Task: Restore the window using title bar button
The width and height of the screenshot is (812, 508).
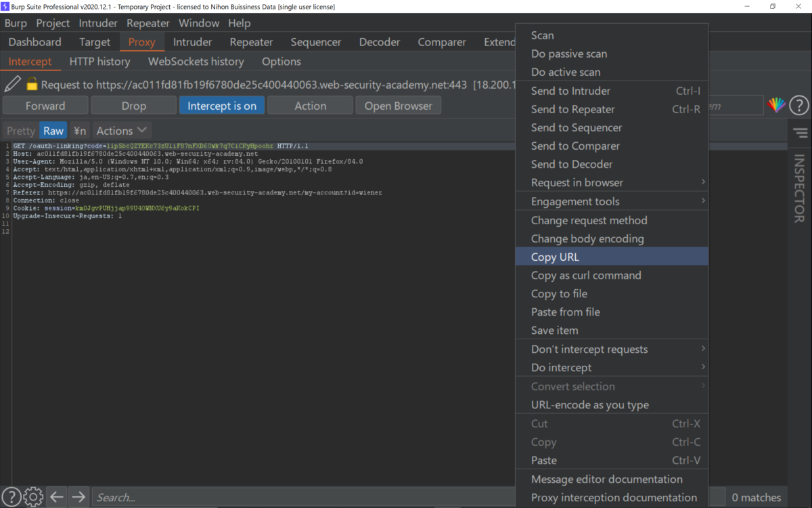Action: click(773, 6)
